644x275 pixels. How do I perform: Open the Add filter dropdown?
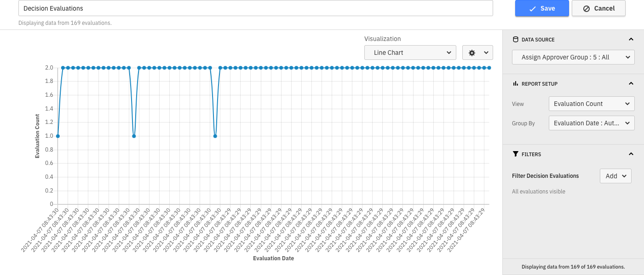[615, 176]
